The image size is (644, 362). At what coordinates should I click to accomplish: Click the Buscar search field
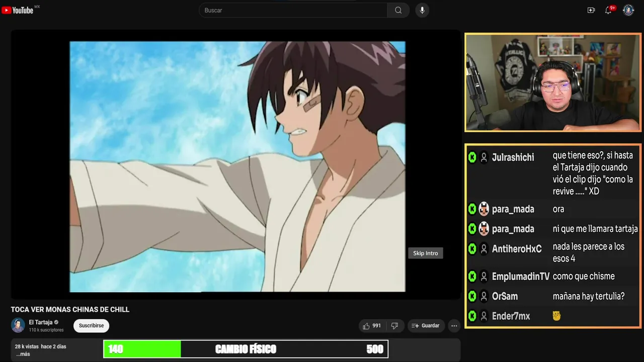pyautogui.click(x=293, y=10)
